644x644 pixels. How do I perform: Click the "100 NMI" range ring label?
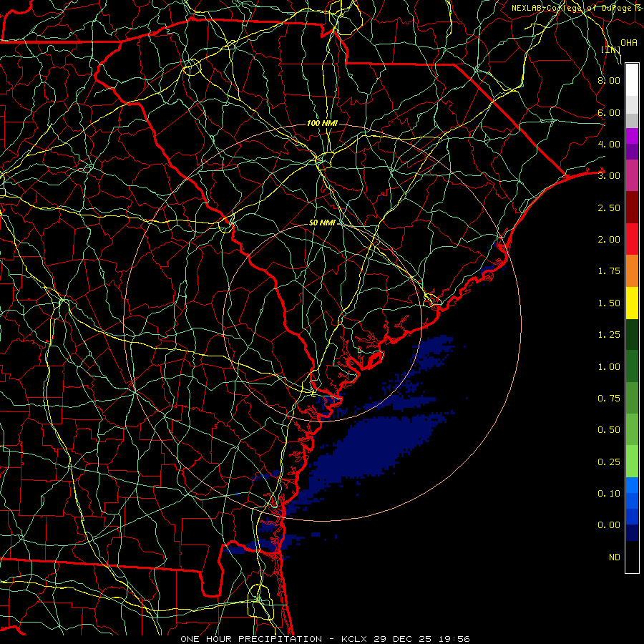pos(322,123)
